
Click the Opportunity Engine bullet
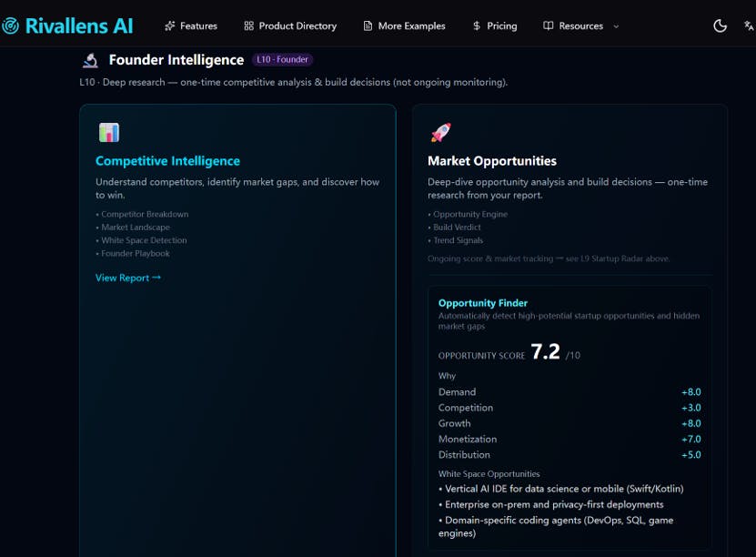pos(468,214)
